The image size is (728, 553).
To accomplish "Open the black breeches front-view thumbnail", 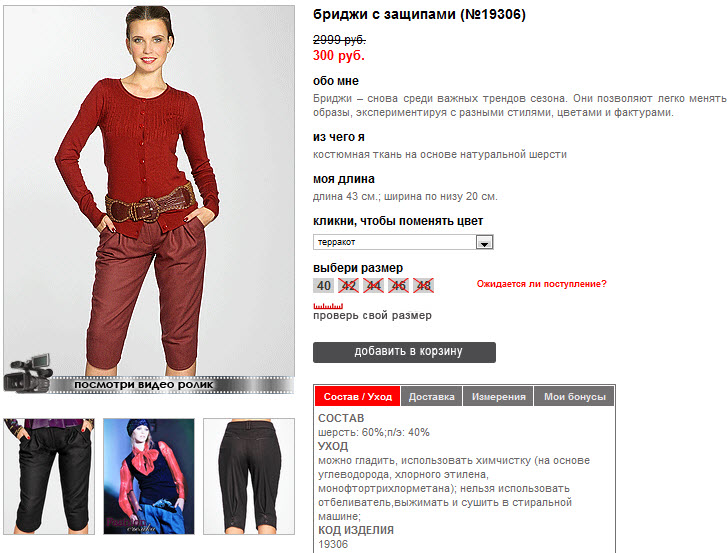I will click(x=49, y=476).
